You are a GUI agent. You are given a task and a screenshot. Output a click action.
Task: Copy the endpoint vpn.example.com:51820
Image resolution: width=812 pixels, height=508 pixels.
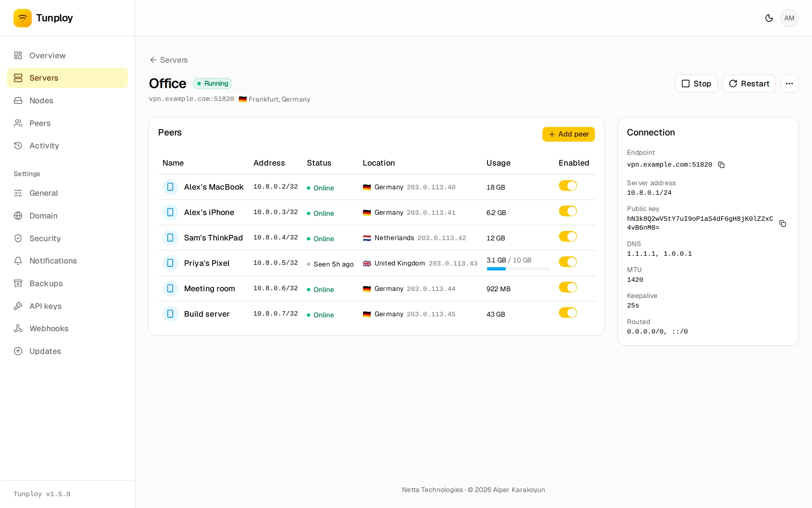coord(721,165)
